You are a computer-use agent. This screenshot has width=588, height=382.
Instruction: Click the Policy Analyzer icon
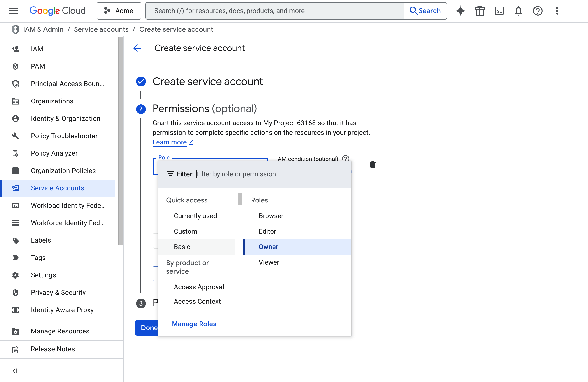pyautogui.click(x=15, y=153)
